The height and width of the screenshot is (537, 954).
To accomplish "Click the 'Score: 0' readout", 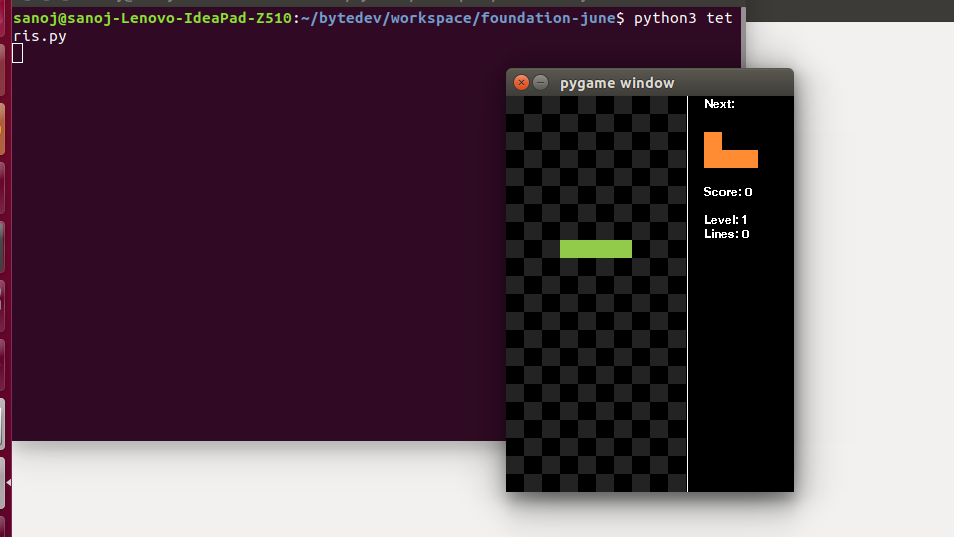I will click(727, 192).
